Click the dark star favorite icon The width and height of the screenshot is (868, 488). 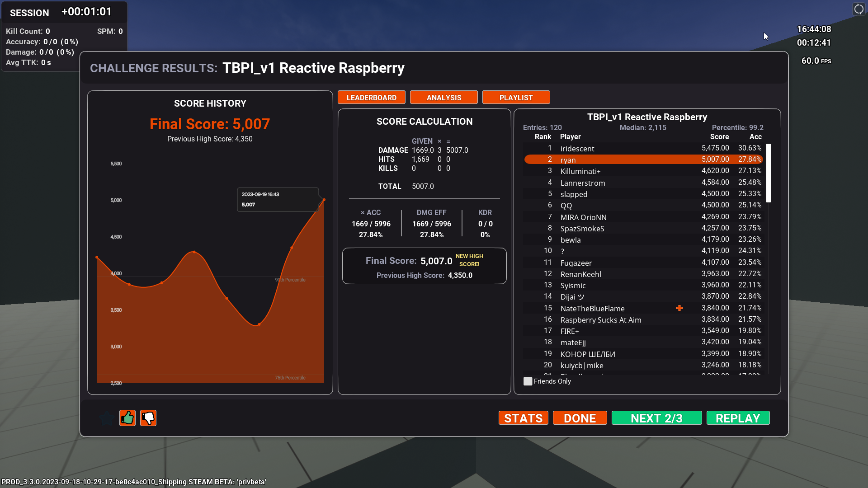click(107, 418)
